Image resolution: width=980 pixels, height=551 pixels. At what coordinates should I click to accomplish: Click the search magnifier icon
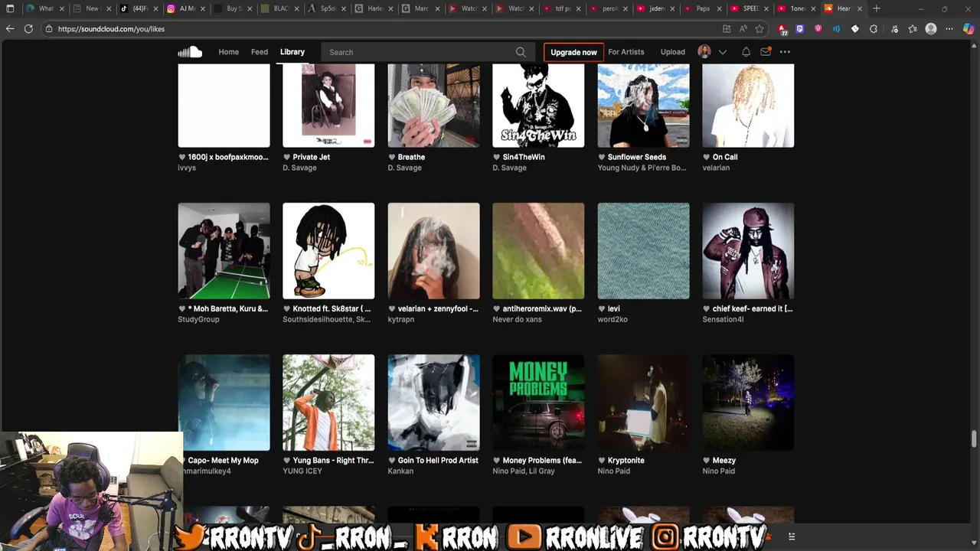(x=521, y=52)
